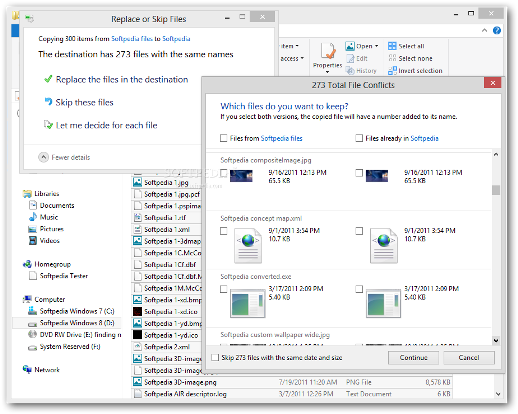Choose Let me decide for each file
The image size is (518, 414).
click(107, 125)
